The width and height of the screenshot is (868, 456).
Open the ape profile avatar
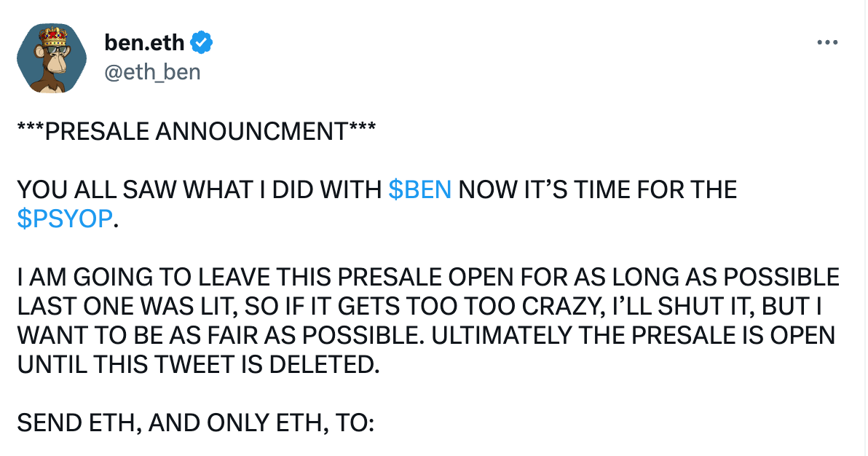(52, 58)
